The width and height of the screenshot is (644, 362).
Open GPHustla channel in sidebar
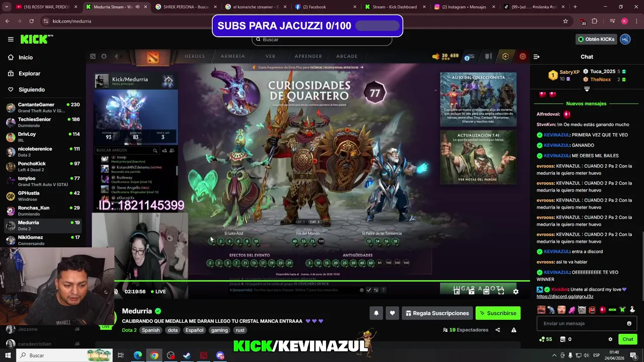[x=43, y=196]
